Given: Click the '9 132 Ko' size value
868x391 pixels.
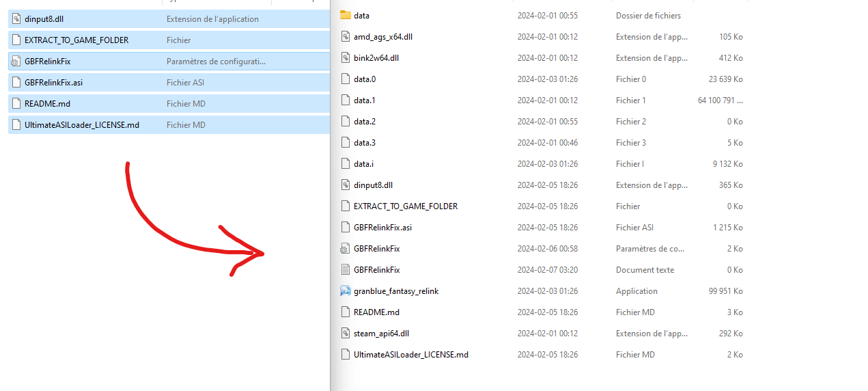Looking at the screenshot, I should tap(728, 163).
